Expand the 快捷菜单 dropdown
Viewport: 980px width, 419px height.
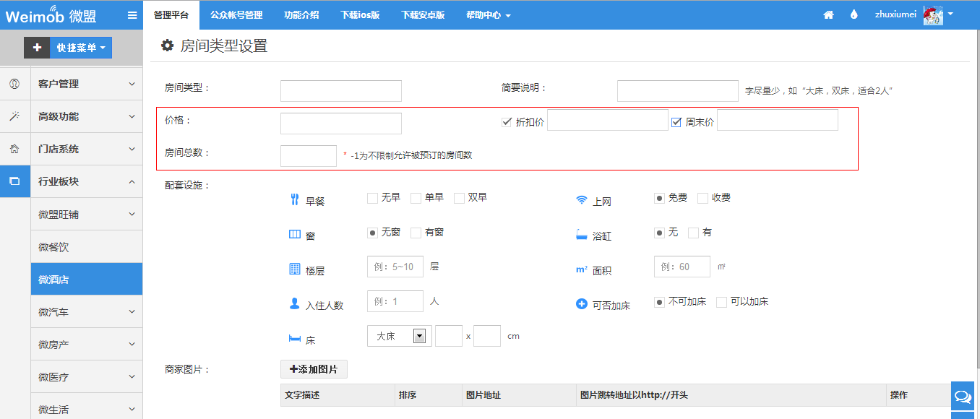81,48
